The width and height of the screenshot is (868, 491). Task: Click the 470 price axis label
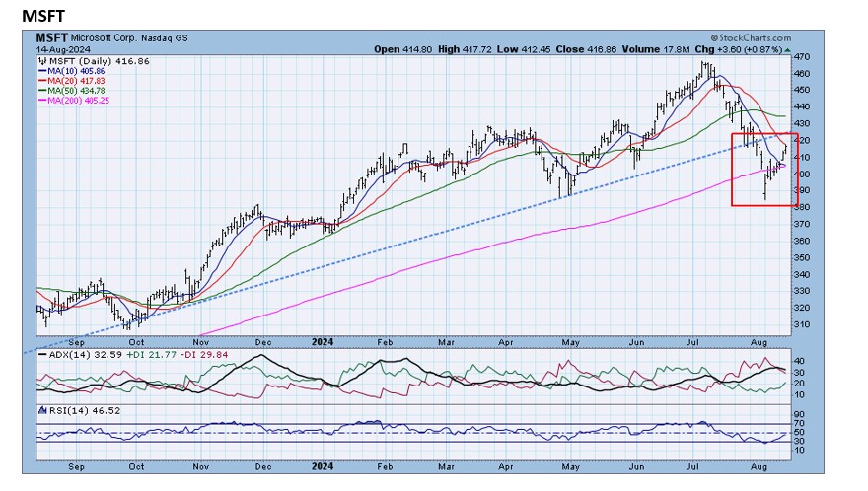tap(803, 56)
